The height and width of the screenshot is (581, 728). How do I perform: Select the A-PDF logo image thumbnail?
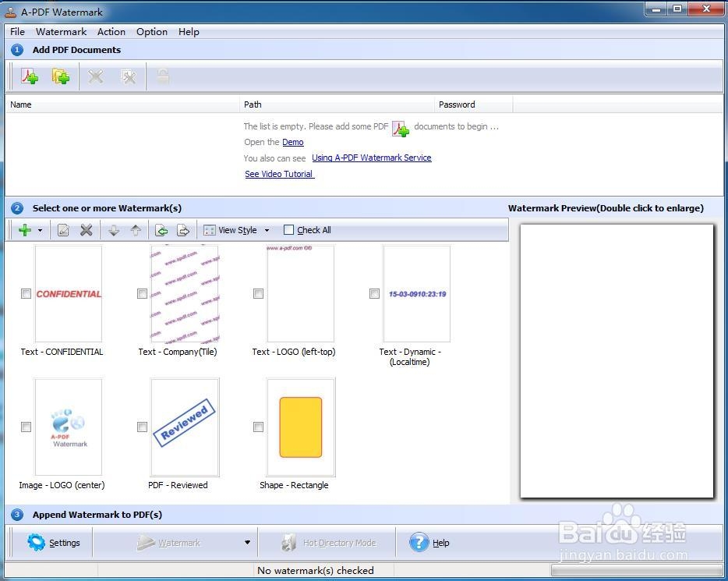click(x=69, y=427)
